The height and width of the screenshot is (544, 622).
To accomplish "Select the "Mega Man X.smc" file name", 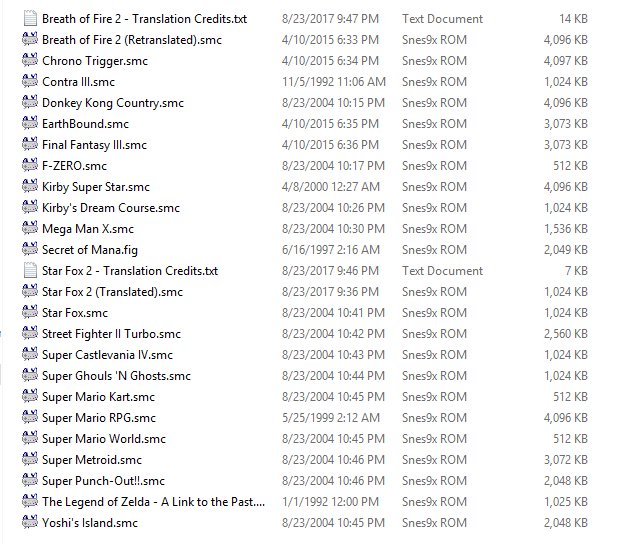I will (x=88, y=229).
